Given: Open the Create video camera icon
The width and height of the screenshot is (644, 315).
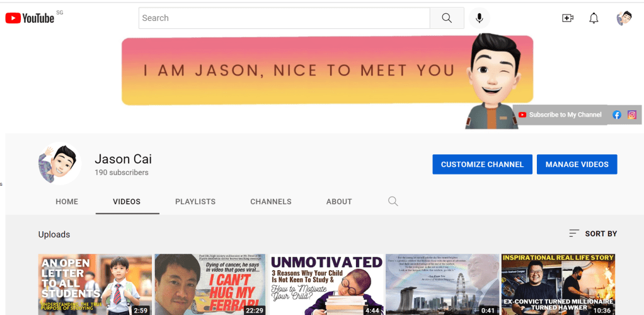Looking at the screenshot, I should 567,18.
